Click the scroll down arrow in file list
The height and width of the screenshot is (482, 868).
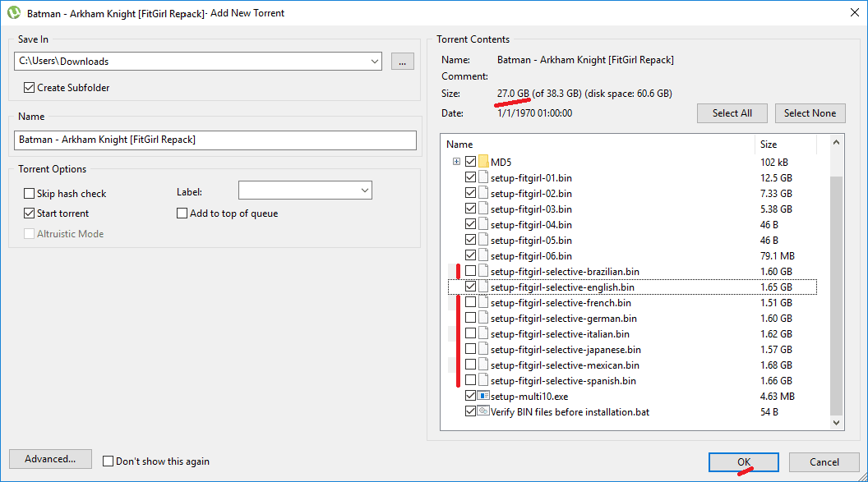tap(836, 422)
